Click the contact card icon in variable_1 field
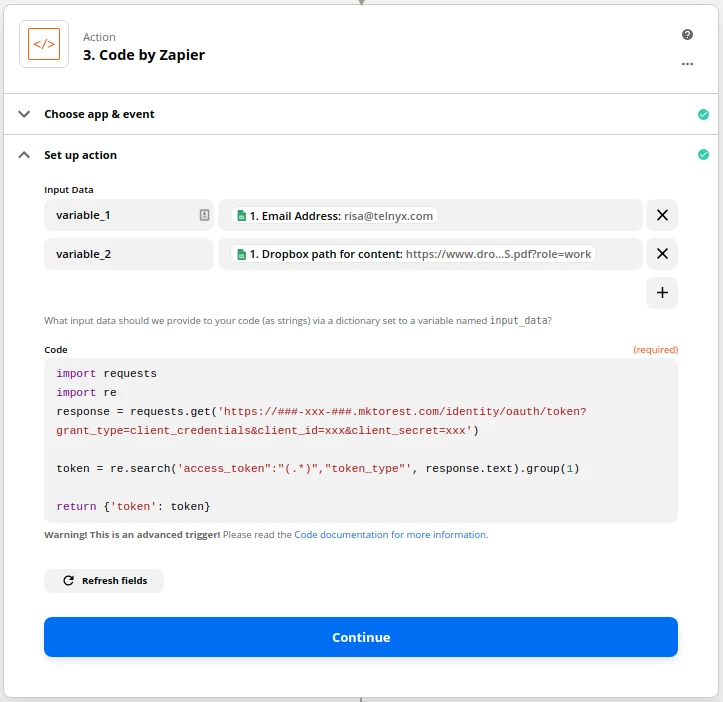Screen dimensions: 723x702 tap(204, 215)
